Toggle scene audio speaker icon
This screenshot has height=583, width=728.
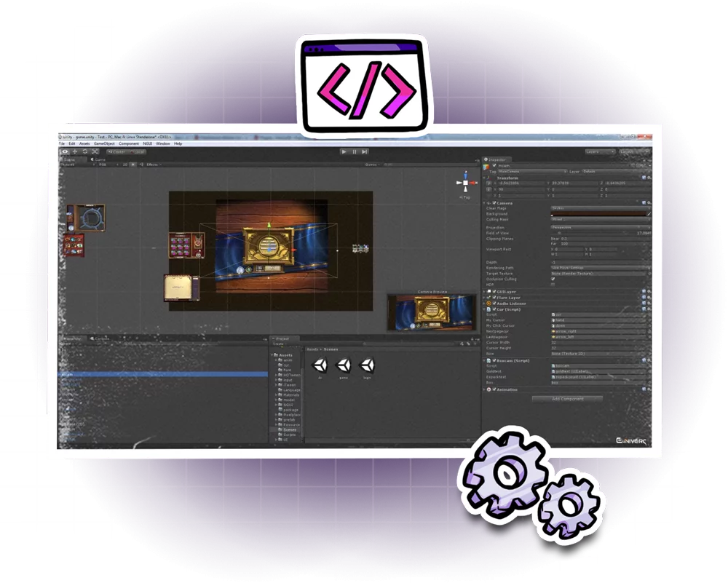(x=141, y=164)
